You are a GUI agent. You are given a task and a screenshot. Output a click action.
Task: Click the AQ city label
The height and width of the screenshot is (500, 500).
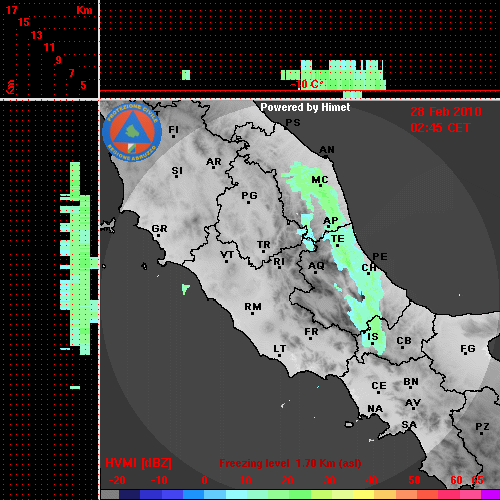316,265
